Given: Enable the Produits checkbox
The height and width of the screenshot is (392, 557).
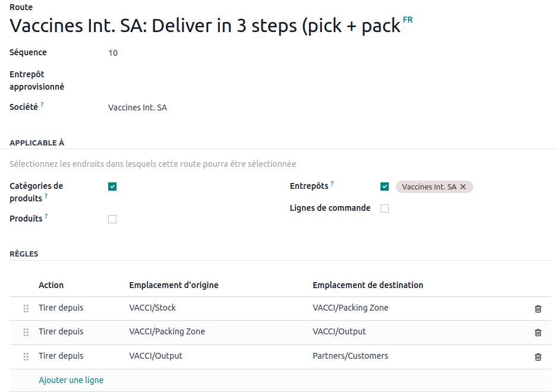Looking at the screenshot, I should [112, 219].
